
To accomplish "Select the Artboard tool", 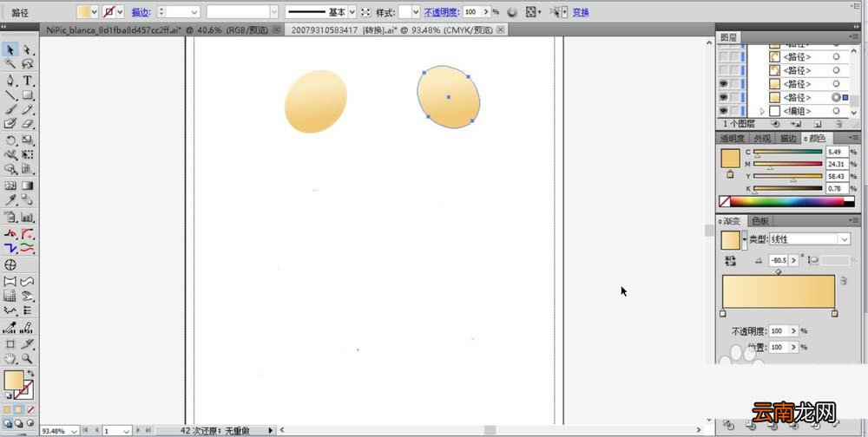I will tap(10, 344).
